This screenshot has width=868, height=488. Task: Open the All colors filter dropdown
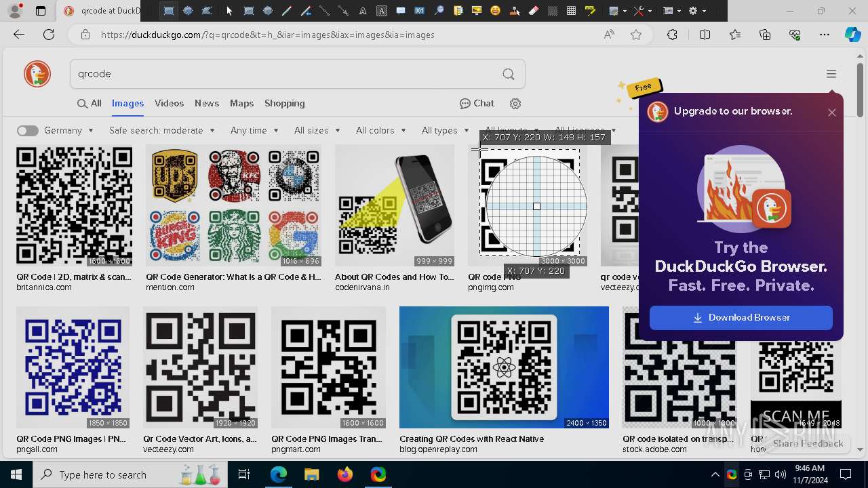point(380,130)
